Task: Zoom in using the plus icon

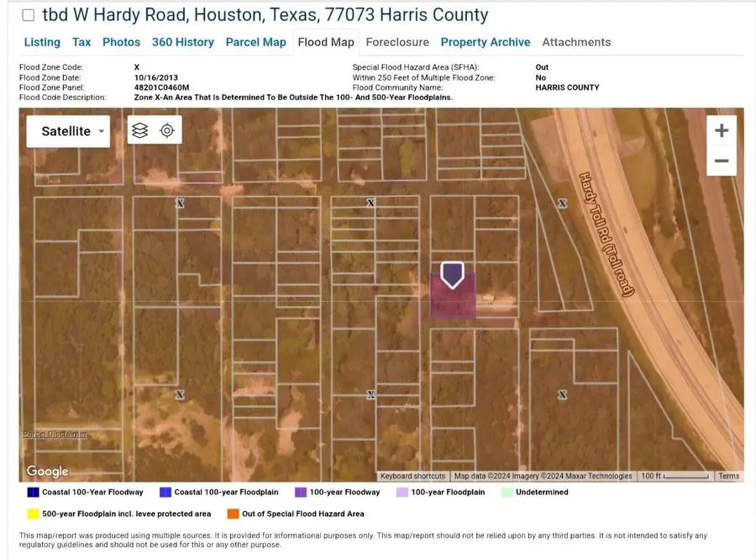Action: click(x=721, y=130)
